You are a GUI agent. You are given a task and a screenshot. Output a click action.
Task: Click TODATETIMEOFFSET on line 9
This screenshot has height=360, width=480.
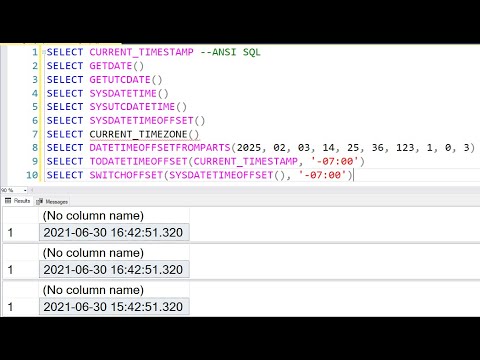pyautogui.click(x=138, y=161)
